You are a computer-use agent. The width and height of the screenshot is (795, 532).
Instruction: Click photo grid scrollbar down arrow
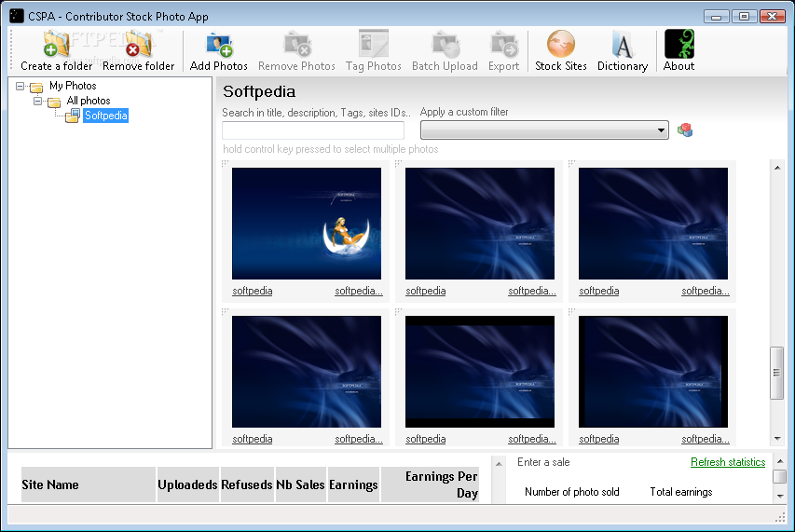coord(776,439)
